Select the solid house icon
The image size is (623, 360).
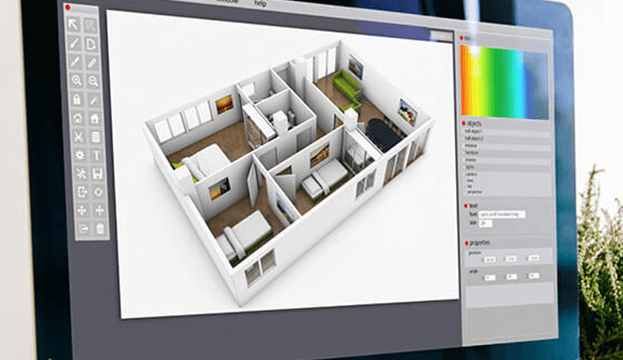point(95,118)
